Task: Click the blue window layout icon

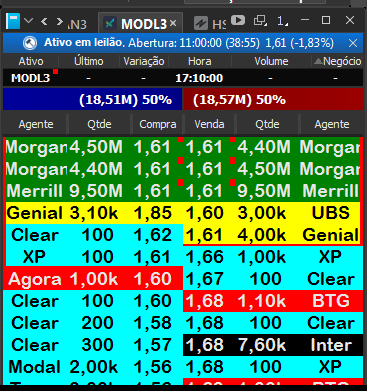Action: [13, 21]
